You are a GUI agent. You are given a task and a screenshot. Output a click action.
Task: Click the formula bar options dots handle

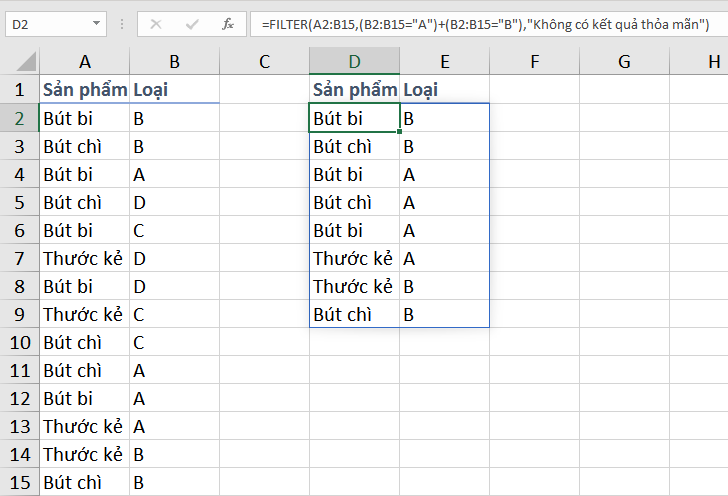[x=124, y=23]
